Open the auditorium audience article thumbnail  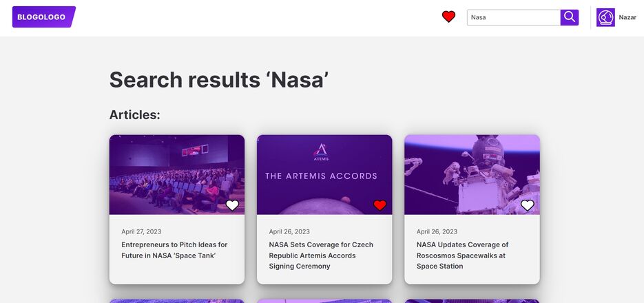click(176, 174)
